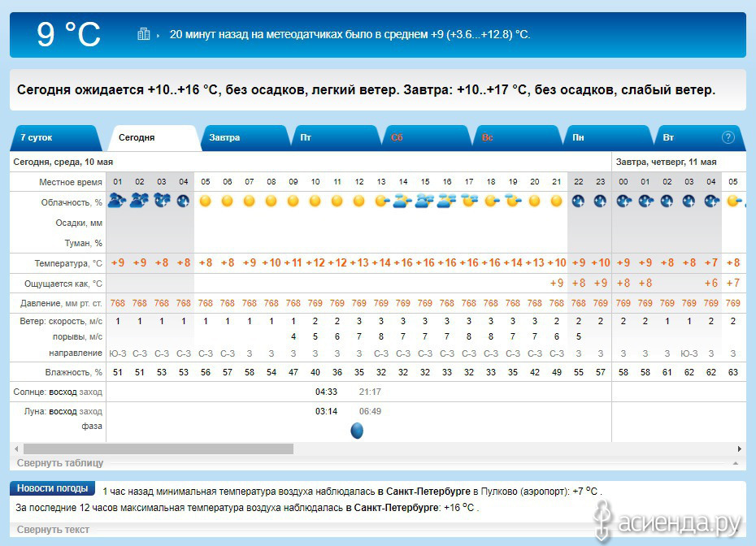Click the horizontal scrollbar thumb
Viewport: 756px width, 546px height.
158,448
